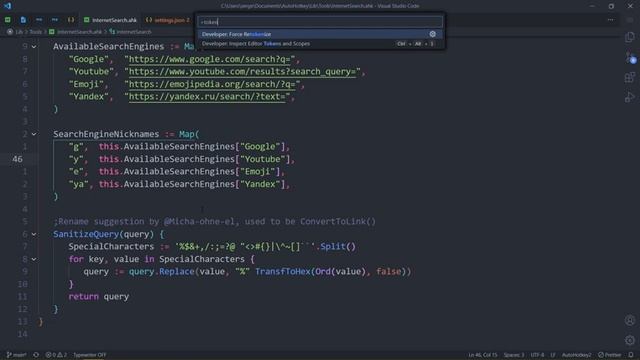Click the TransfToHex function call

(x=282, y=272)
